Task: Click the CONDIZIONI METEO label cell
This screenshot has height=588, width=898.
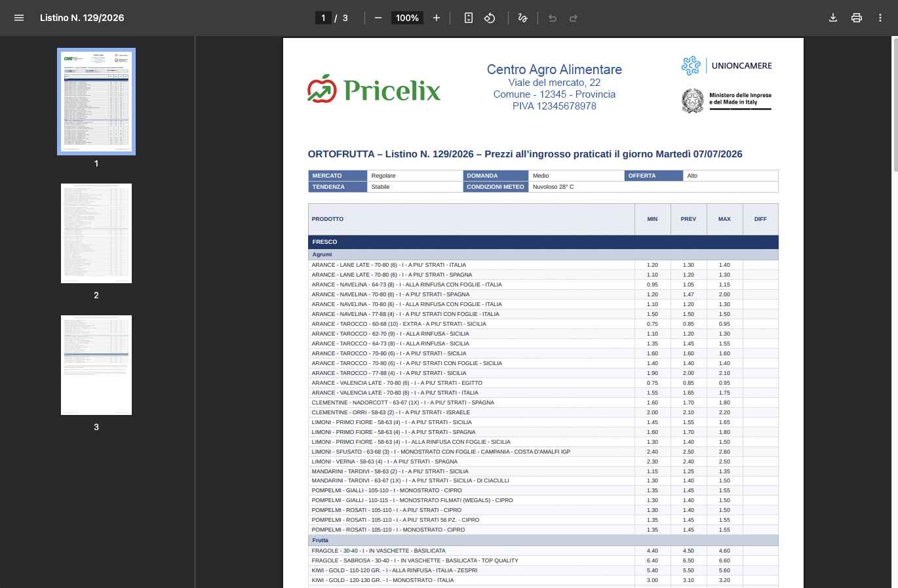Action: (x=496, y=187)
